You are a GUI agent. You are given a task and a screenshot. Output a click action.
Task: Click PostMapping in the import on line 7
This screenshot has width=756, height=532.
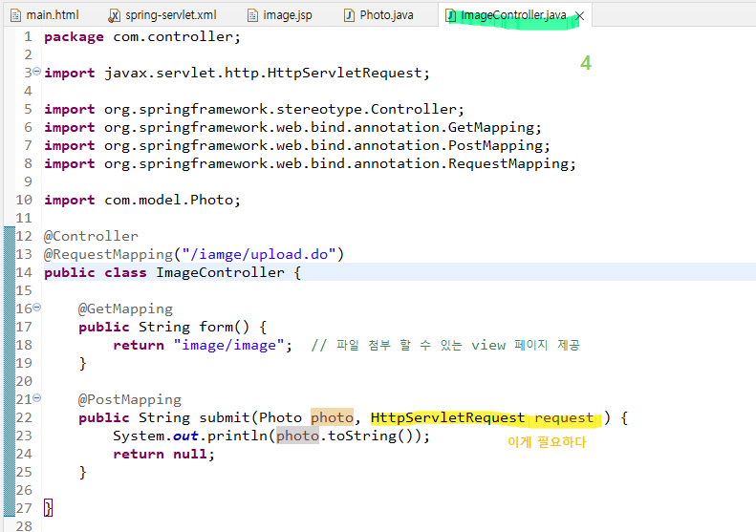[495, 145]
